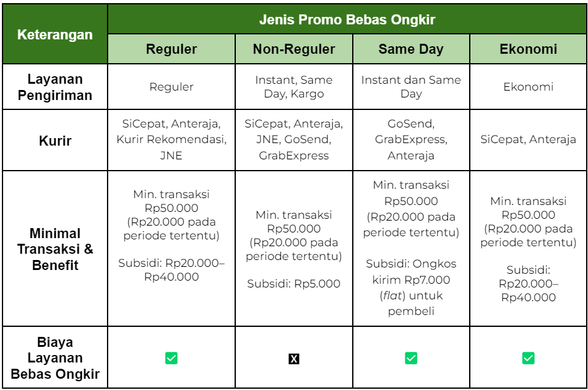Click the Minimal Transaksi & Benefit label
This screenshot has height=390, width=588.
click(55, 249)
